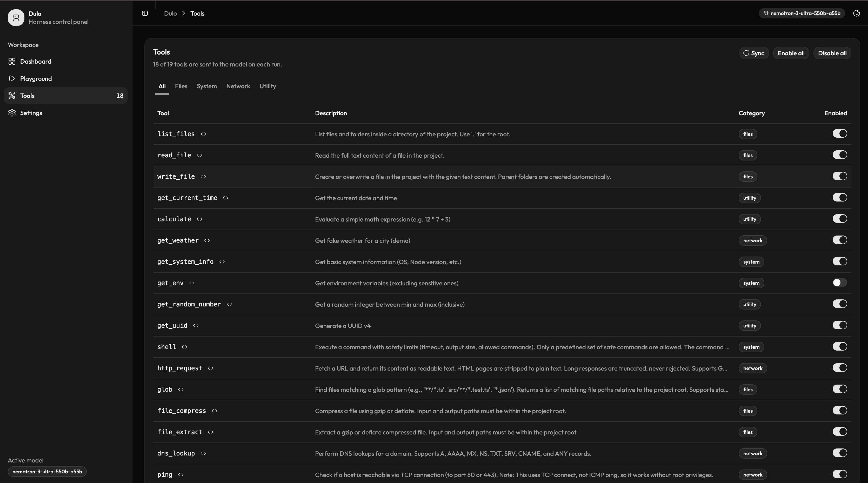Toggle off http_request tool
The height and width of the screenshot is (483, 868).
point(839,368)
